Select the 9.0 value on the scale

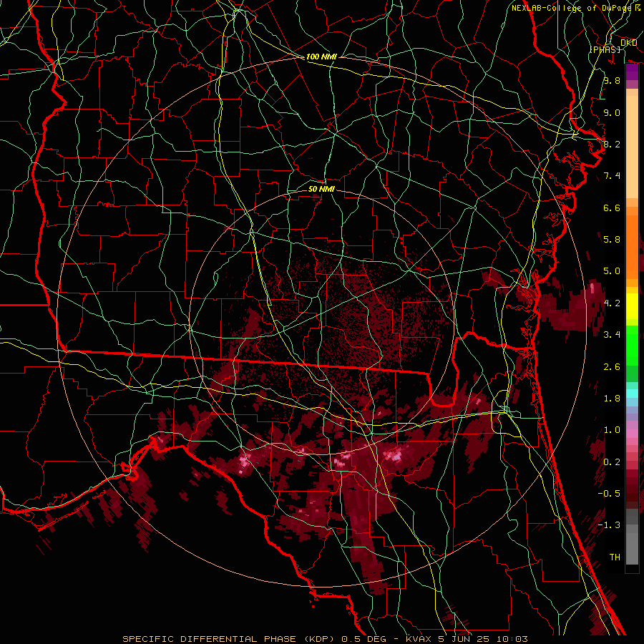[612, 112]
